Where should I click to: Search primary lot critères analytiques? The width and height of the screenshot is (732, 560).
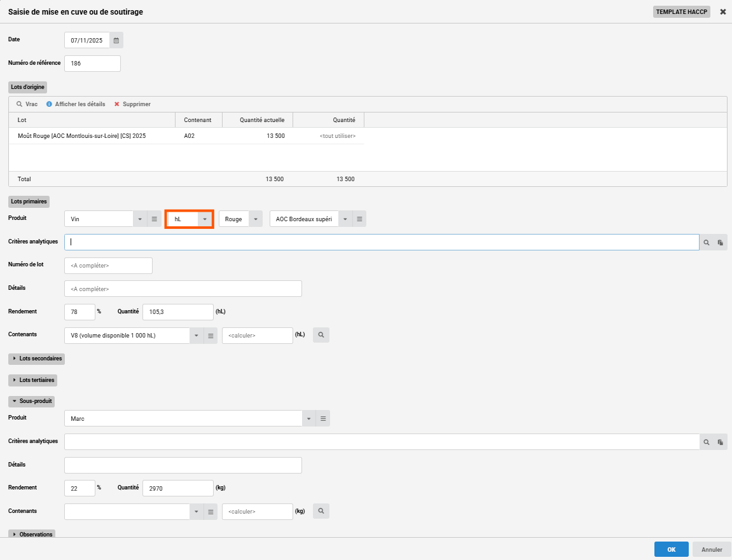coord(706,242)
